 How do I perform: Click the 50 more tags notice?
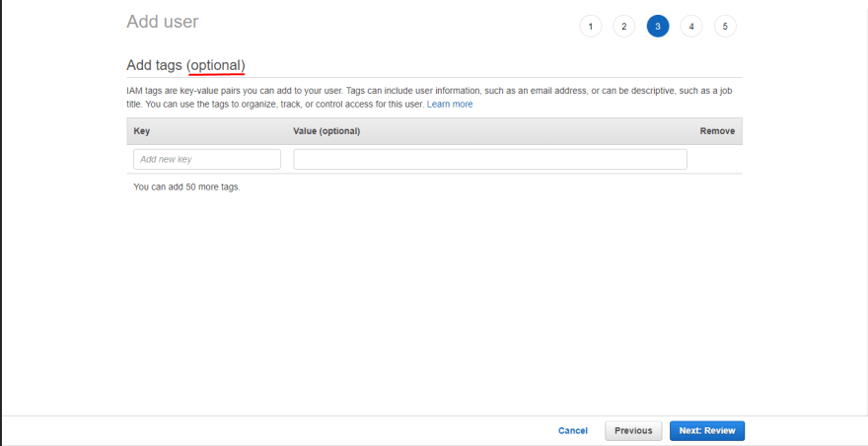[186, 187]
